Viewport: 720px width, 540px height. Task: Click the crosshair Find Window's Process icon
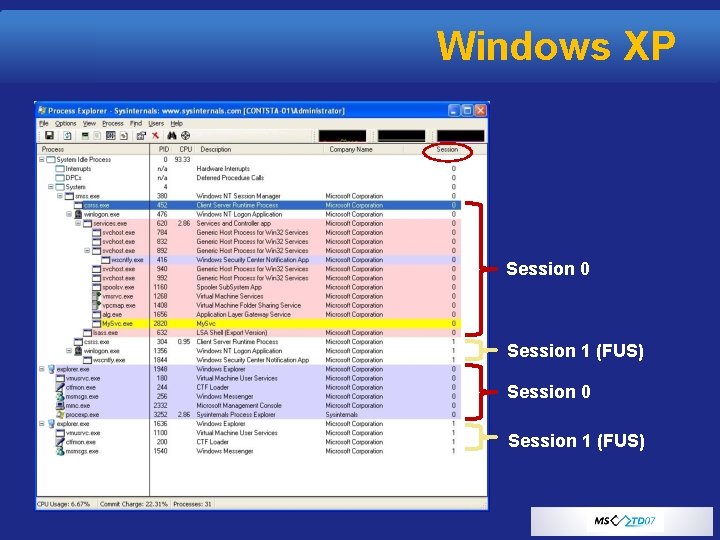tap(186, 135)
